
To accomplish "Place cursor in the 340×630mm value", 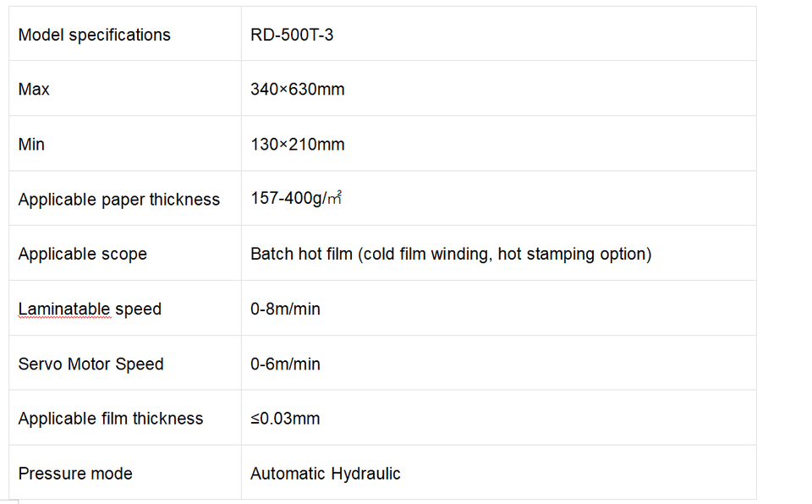I will [297, 90].
